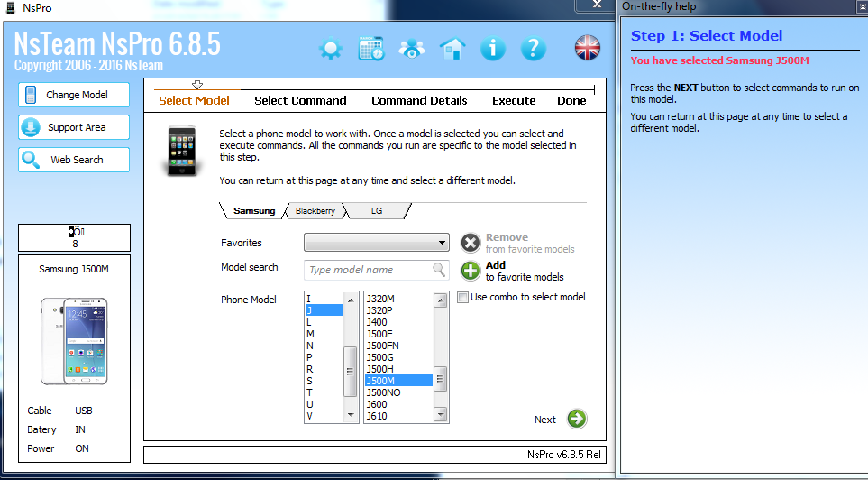Viewport: 868px width, 480px height.
Task: Click the Next text label
Action: pyautogui.click(x=544, y=420)
